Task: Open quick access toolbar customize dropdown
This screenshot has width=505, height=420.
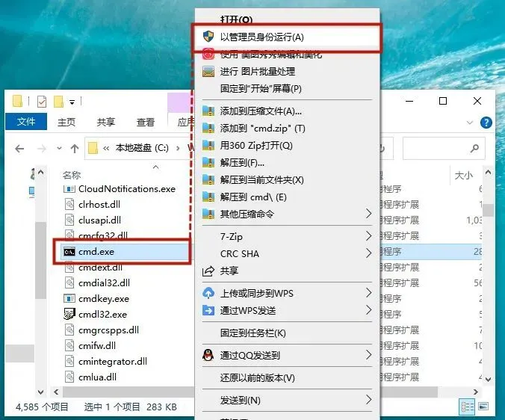Action: (x=72, y=102)
